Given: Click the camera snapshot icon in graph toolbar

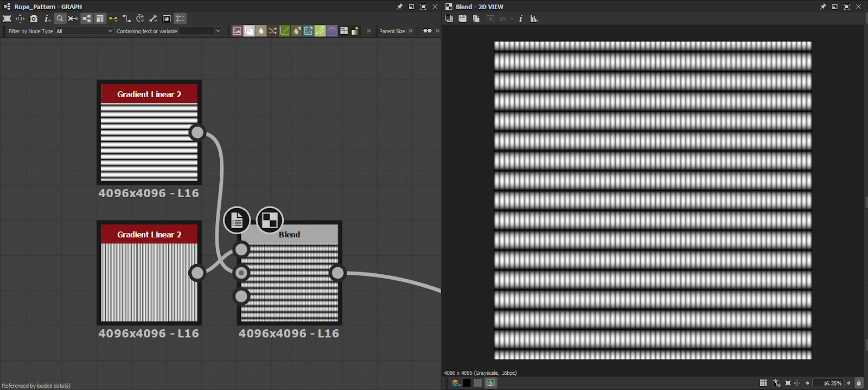Looking at the screenshot, I should [34, 18].
